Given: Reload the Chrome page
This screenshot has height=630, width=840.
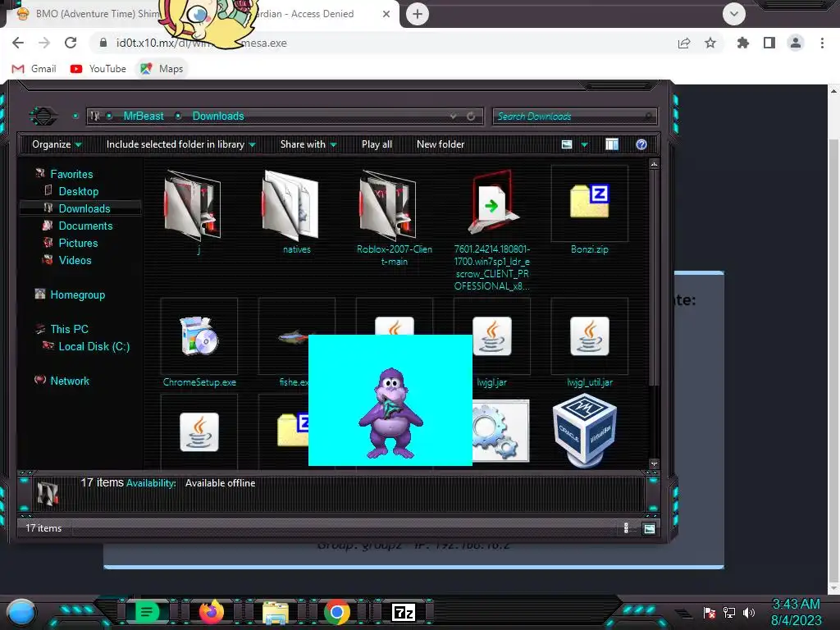Looking at the screenshot, I should (71, 43).
